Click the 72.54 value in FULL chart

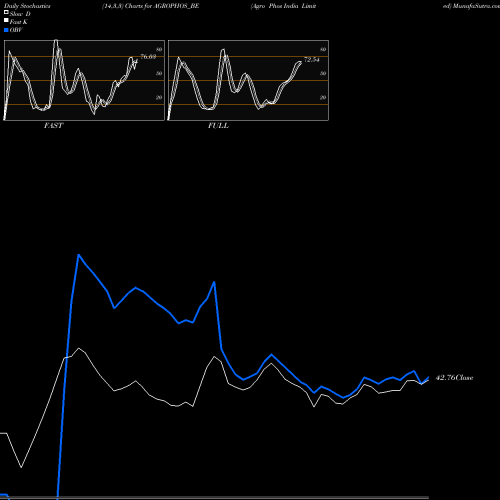pos(312,60)
